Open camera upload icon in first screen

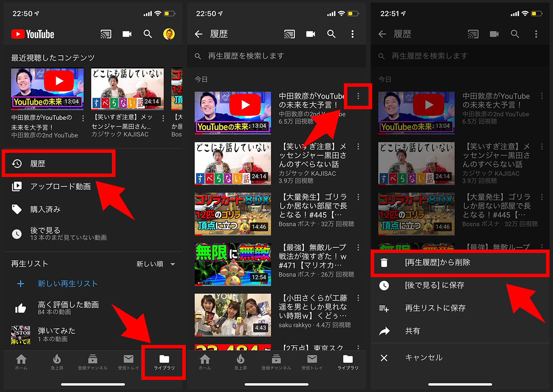[127, 34]
